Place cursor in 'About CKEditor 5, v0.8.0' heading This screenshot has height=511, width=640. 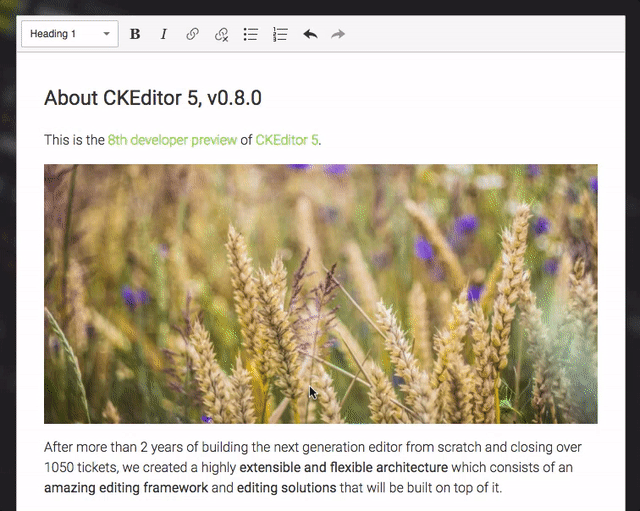pyautogui.click(x=153, y=98)
